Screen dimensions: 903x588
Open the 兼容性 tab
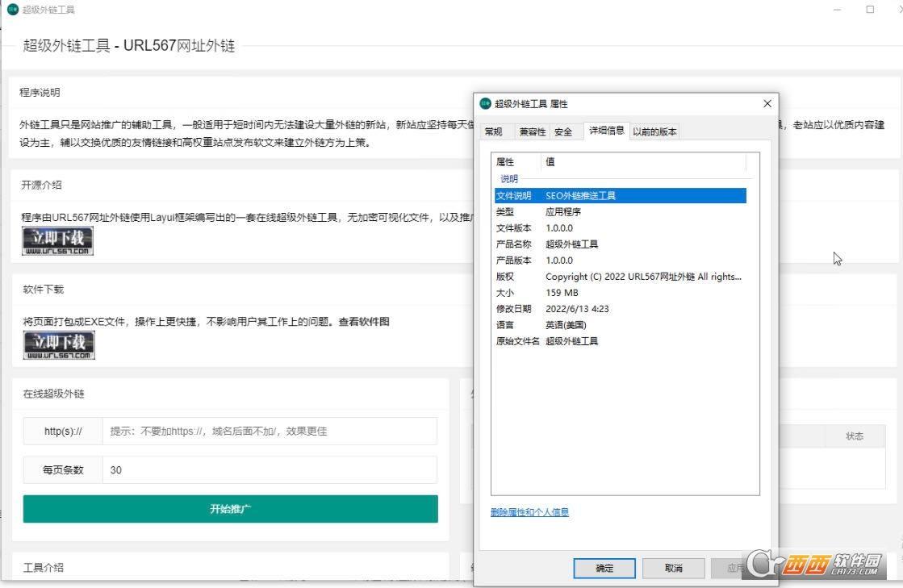(532, 131)
